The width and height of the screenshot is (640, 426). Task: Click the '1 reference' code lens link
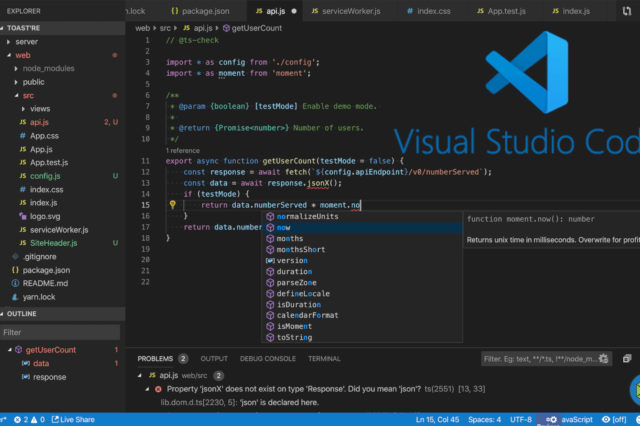[x=181, y=149]
